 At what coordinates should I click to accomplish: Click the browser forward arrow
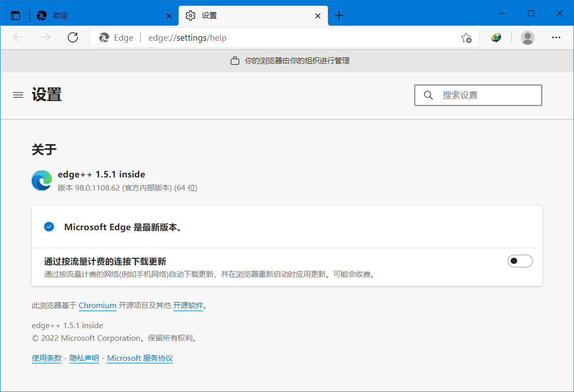46,38
